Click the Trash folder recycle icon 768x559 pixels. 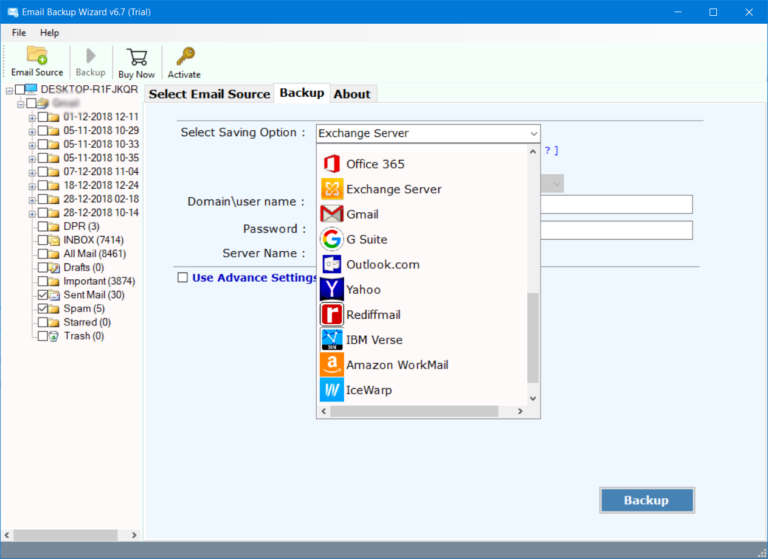pos(54,336)
